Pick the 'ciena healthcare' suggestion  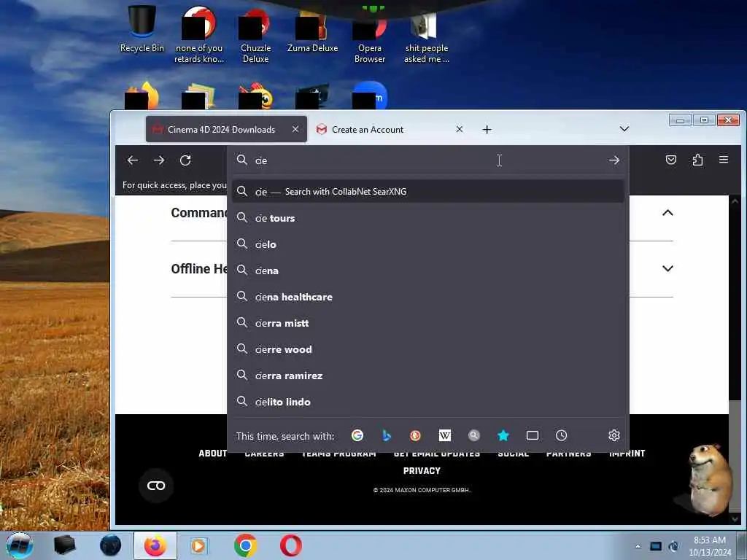[427, 297]
